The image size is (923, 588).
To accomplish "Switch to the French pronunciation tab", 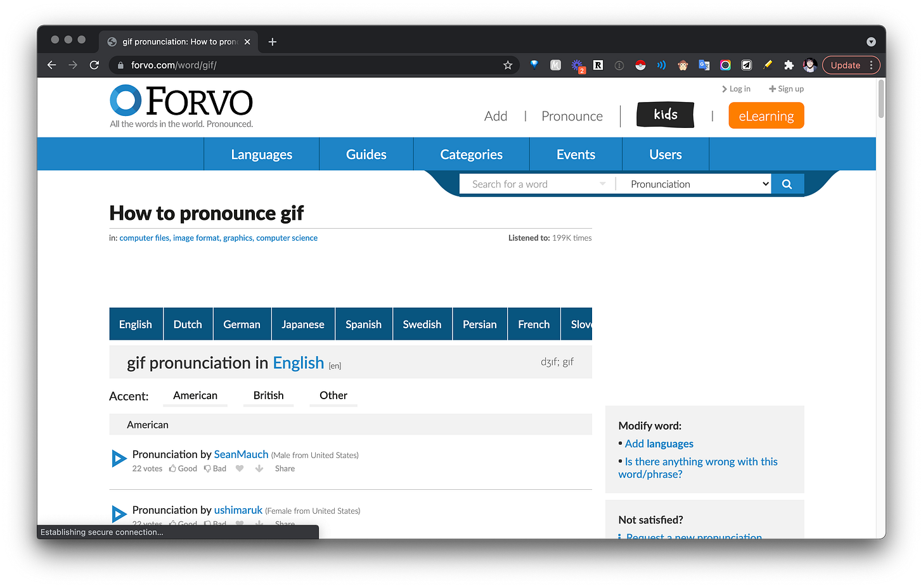I will coord(534,324).
